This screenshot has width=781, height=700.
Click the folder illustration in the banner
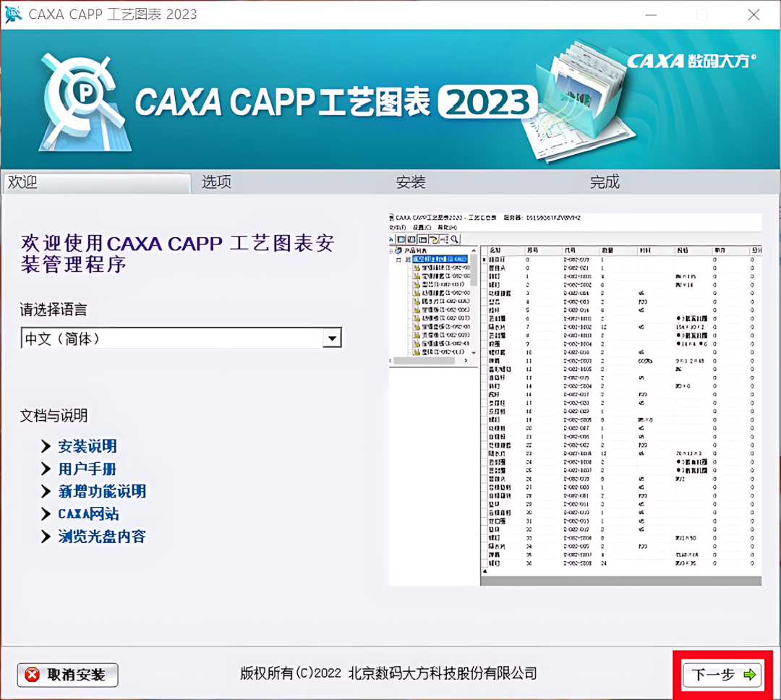tap(578, 102)
